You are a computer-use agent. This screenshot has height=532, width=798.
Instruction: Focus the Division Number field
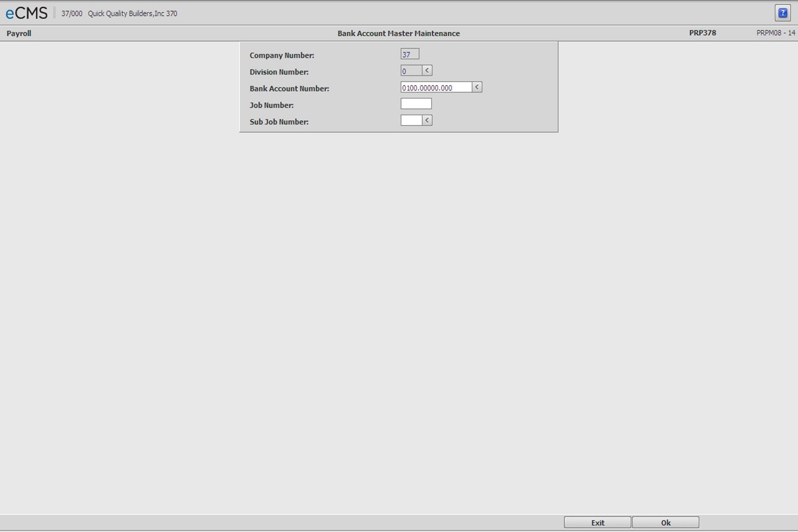pos(411,71)
